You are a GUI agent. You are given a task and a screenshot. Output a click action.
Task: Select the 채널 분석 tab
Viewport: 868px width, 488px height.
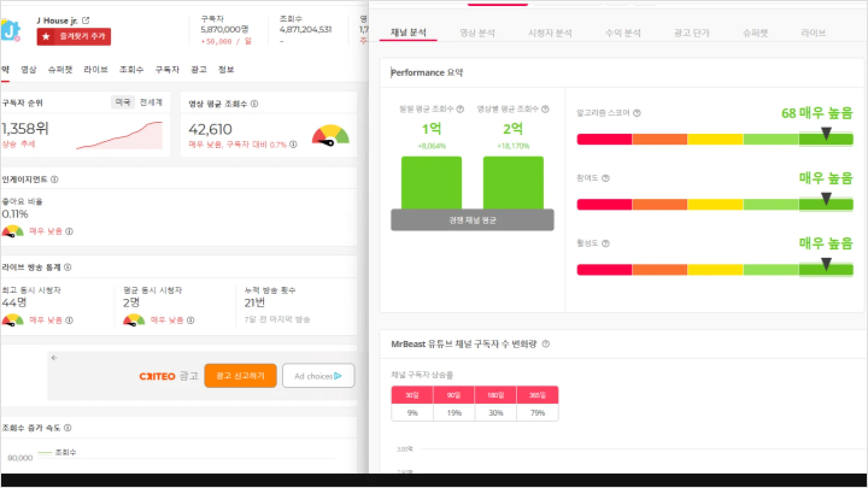point(409,33)
